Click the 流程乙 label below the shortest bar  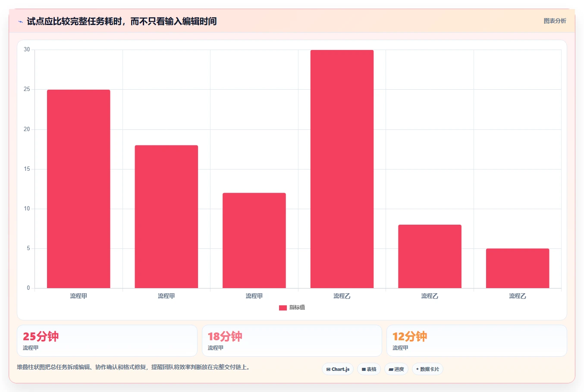click(x=518, y=296)
